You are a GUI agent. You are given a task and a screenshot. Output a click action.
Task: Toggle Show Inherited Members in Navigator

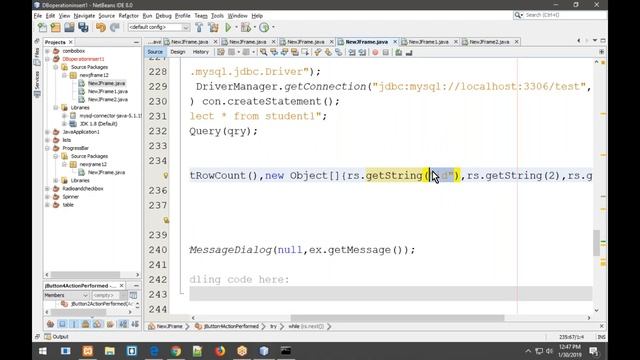[50, 324]
